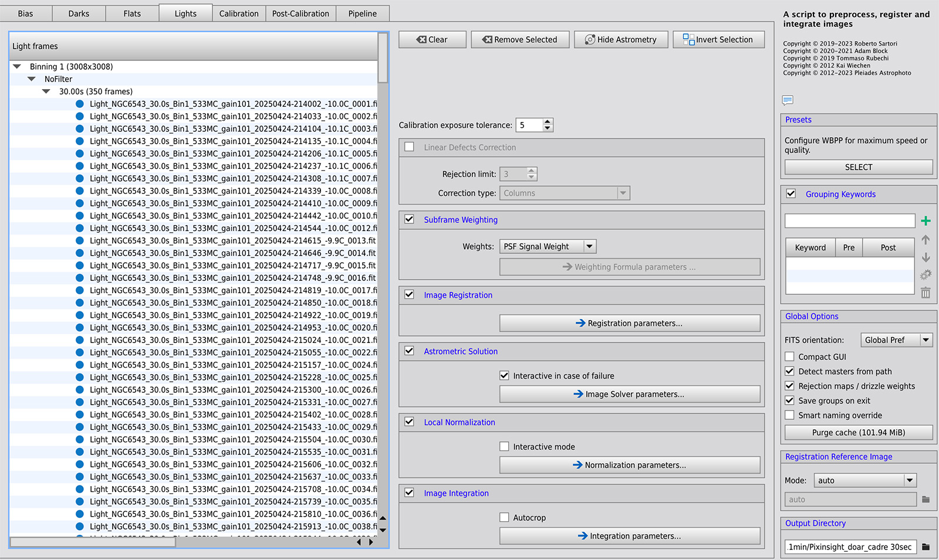Switch to the Flats tab
939x560 pixels.
[x=132, y=13]
